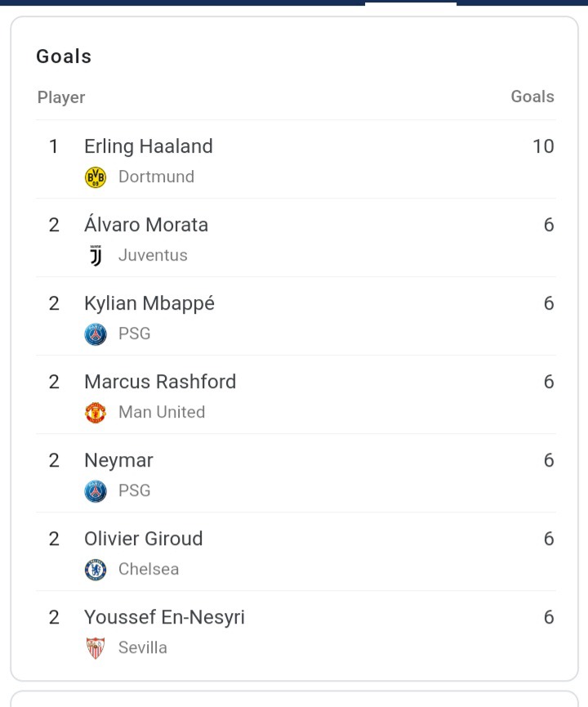Click the Chelsea club crest icon
The width and height of the screenshot is (588, 707).
pos(96,570)
